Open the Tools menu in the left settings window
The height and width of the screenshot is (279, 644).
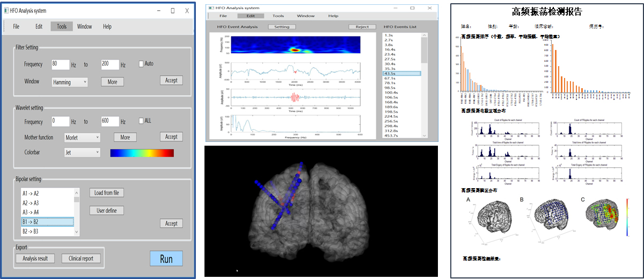(x=62, y=26)
